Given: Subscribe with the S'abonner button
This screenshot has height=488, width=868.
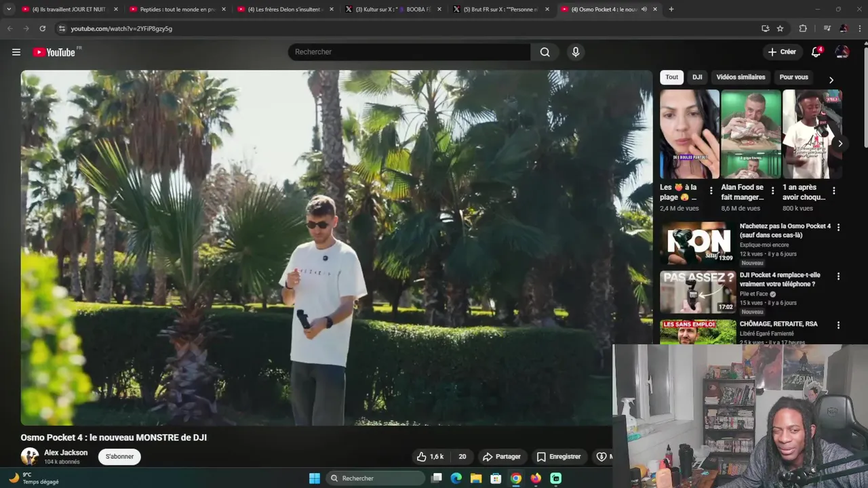Looking at the screenshot, I should (119, 457).
